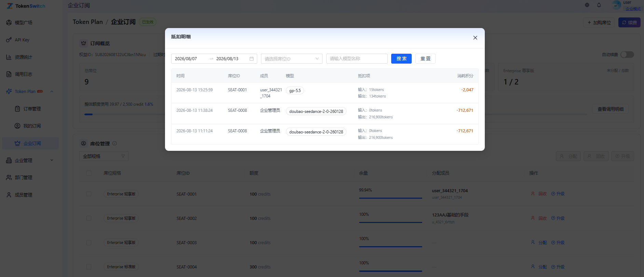Open the start date 2026/08/07 picker
644x277 pixels.
coord(186,59)
